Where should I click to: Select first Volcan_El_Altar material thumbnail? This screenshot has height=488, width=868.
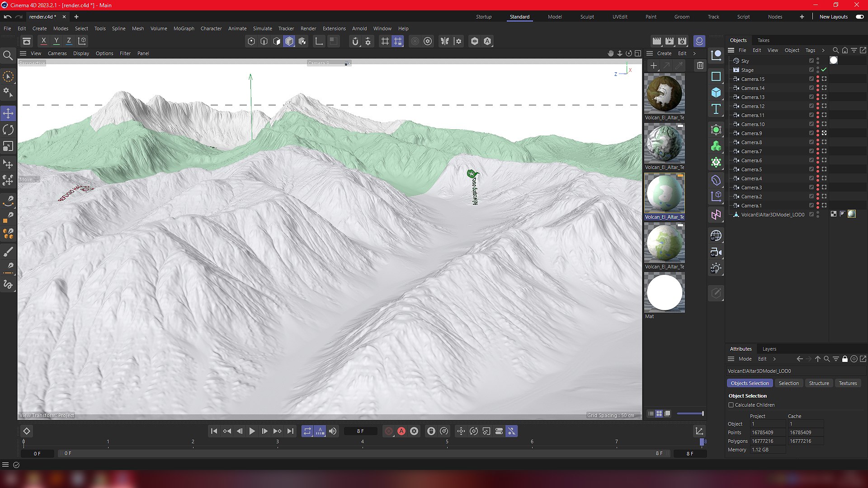click(x=665, y=94)
